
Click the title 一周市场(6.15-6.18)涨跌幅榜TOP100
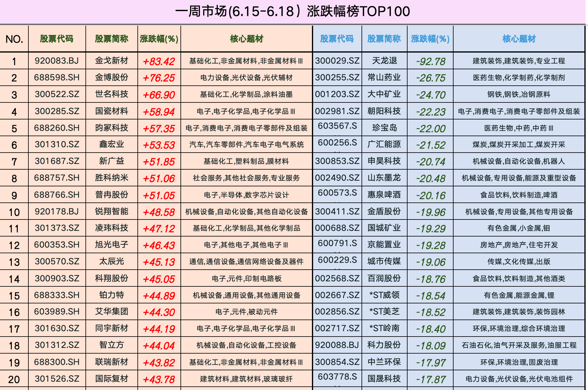[x=293, y=12]
